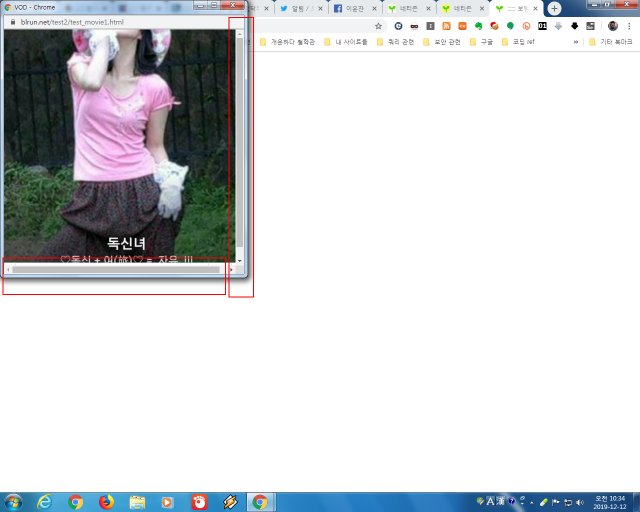Select the active Chrome taskbar button
The width and height of the screenshot is (640, 512).
click(x=261, y=502)
